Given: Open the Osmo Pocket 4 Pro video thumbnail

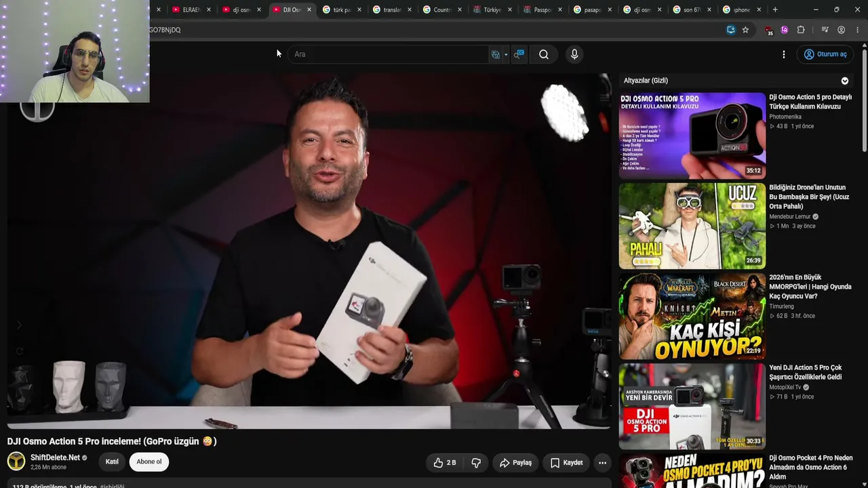Looking at the screenshot, I should tap(692, 471).
